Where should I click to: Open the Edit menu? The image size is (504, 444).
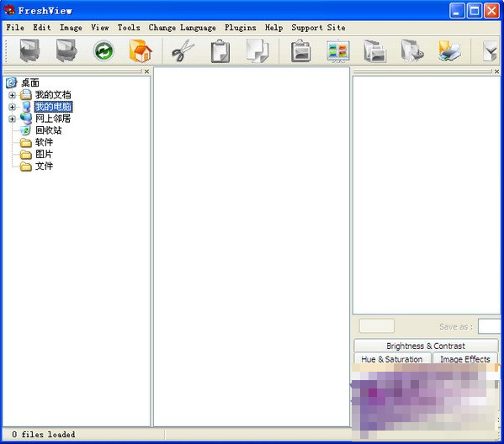42,28
